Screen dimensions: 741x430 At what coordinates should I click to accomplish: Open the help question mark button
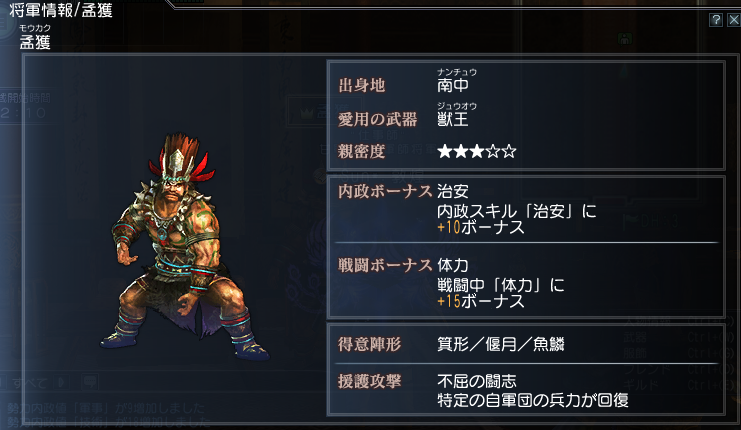(715, 20)
